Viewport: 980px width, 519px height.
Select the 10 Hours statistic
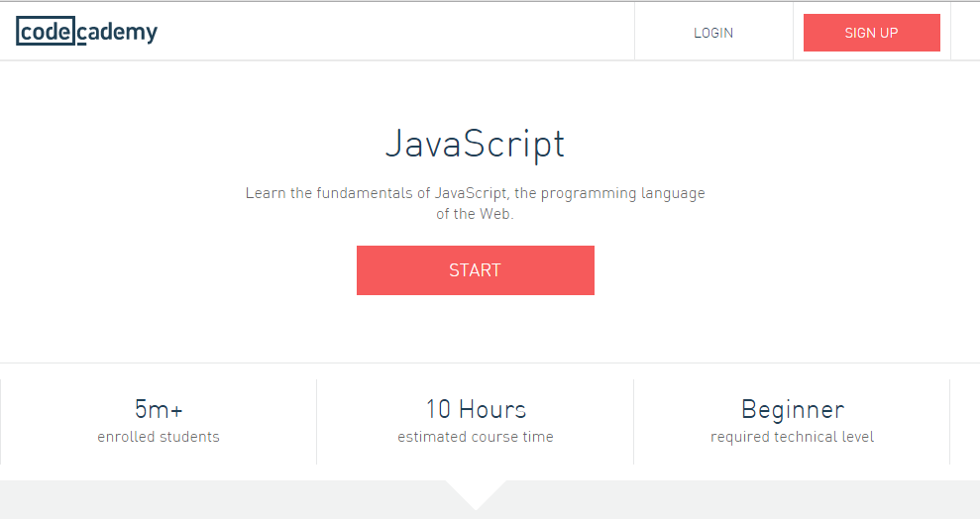[476, 410]
